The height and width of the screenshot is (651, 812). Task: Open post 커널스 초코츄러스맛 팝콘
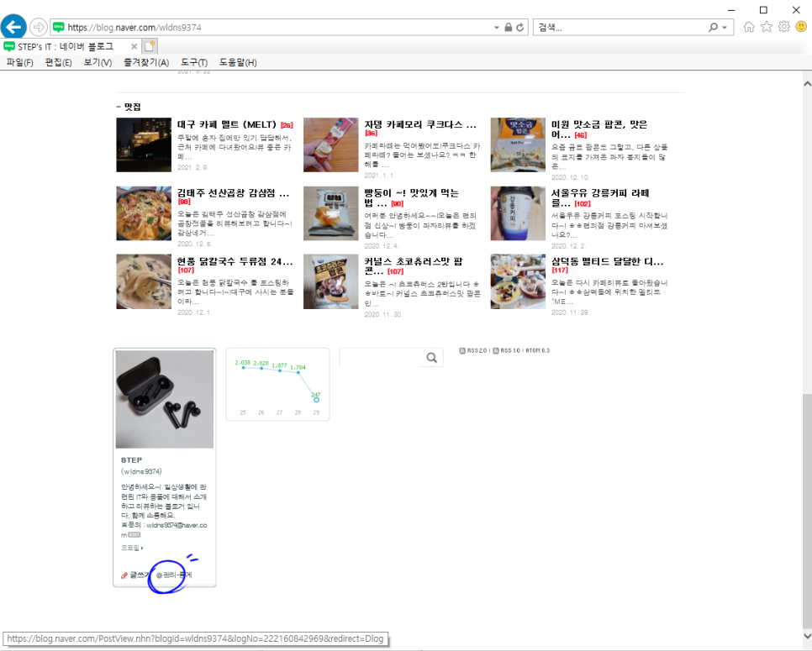pos(414,266)
